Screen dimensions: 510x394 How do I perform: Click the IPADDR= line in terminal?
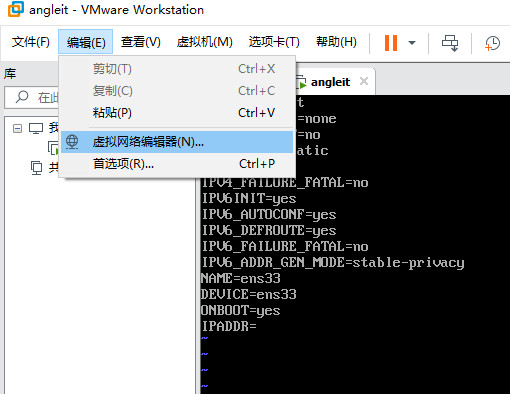pos(229,326)
